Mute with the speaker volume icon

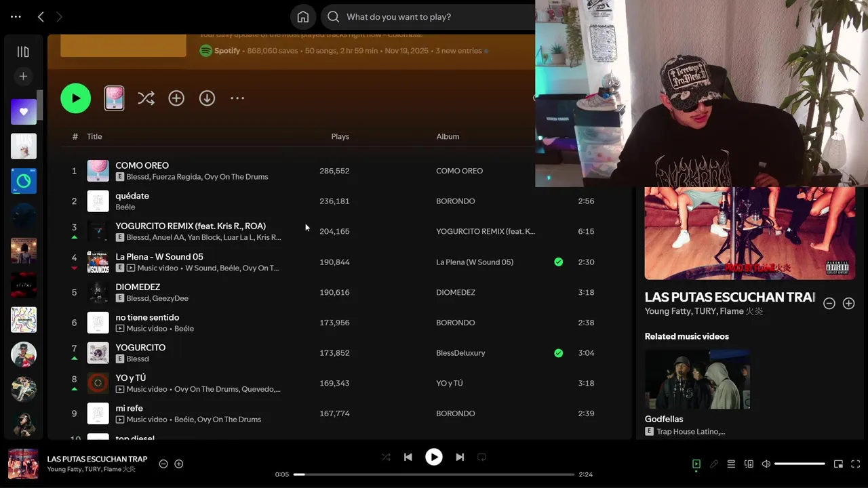pos(766,464)
